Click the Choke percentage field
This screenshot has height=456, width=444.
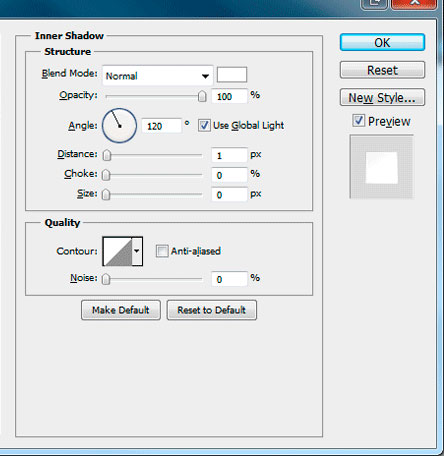click(229, 175)
